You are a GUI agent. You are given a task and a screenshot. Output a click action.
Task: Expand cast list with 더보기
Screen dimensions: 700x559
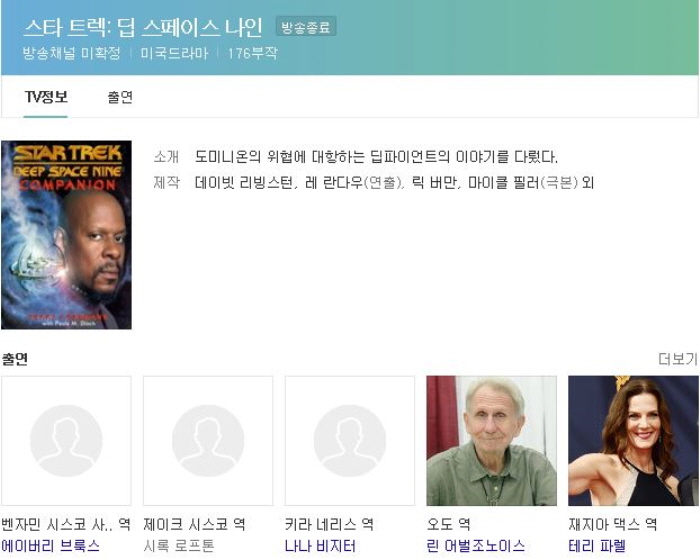coord(677,359)
